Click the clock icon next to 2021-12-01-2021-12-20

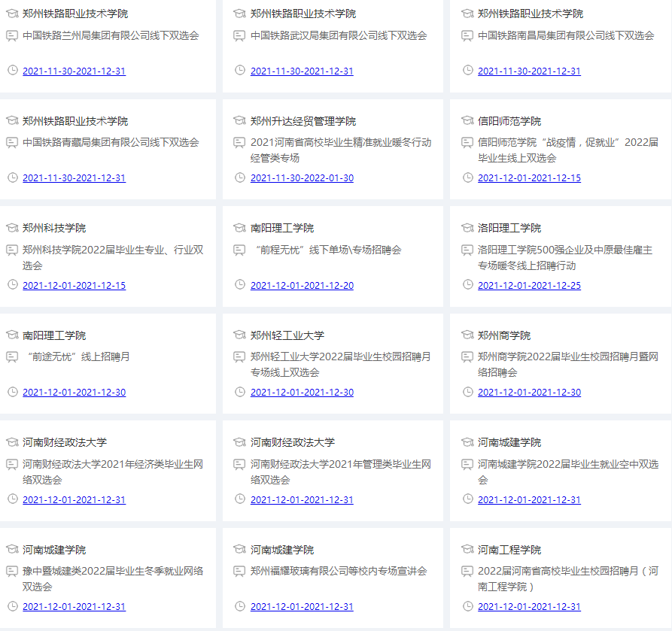pyautogui.click(x=239, y=284)
